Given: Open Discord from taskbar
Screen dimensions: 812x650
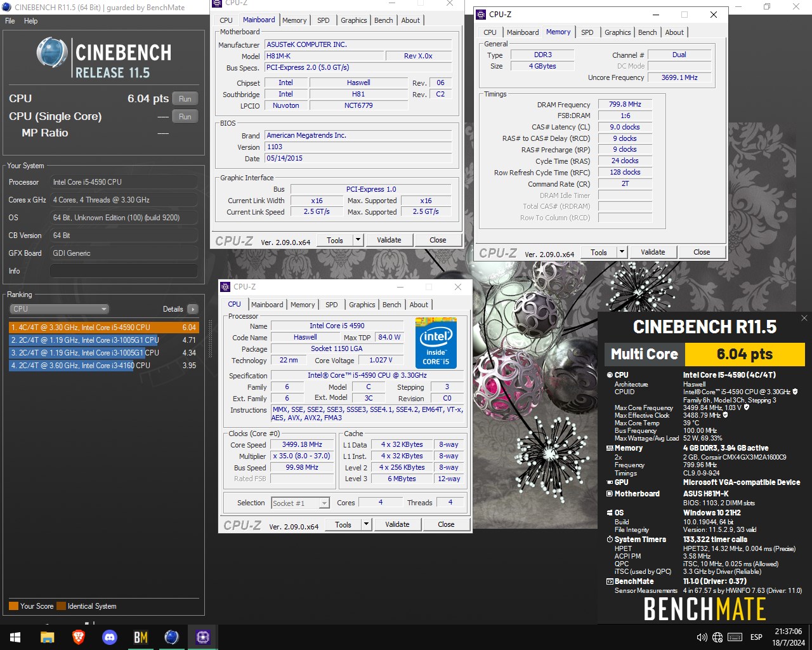Looking at the screenshot, I should [109, 637].
